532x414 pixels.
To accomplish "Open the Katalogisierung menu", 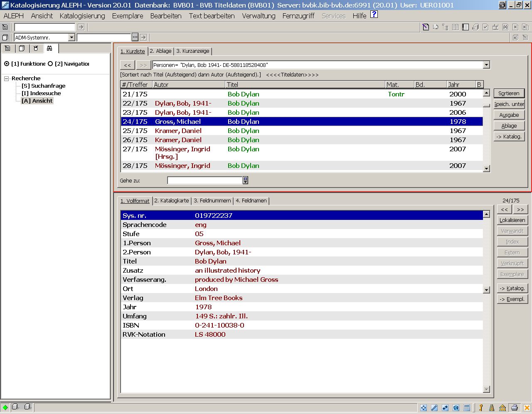I will pyautogui.click(x=82, y=16).
